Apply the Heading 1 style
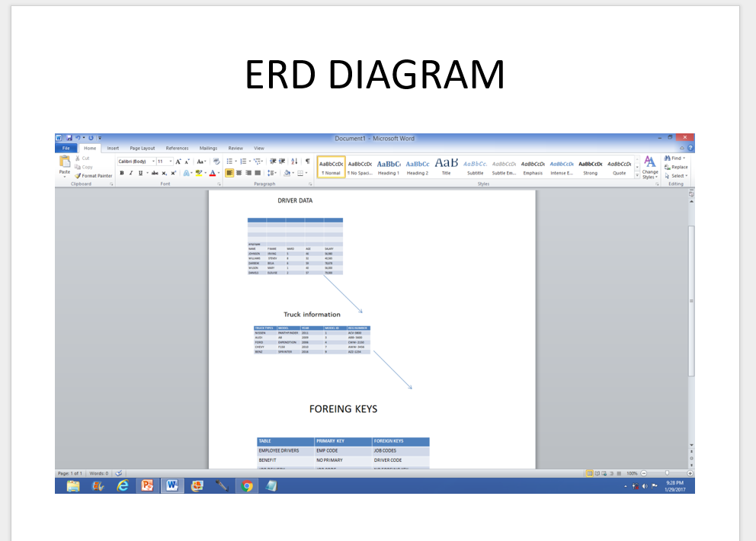The width and height of the screenshot is (756, 541). coord(388,167)
